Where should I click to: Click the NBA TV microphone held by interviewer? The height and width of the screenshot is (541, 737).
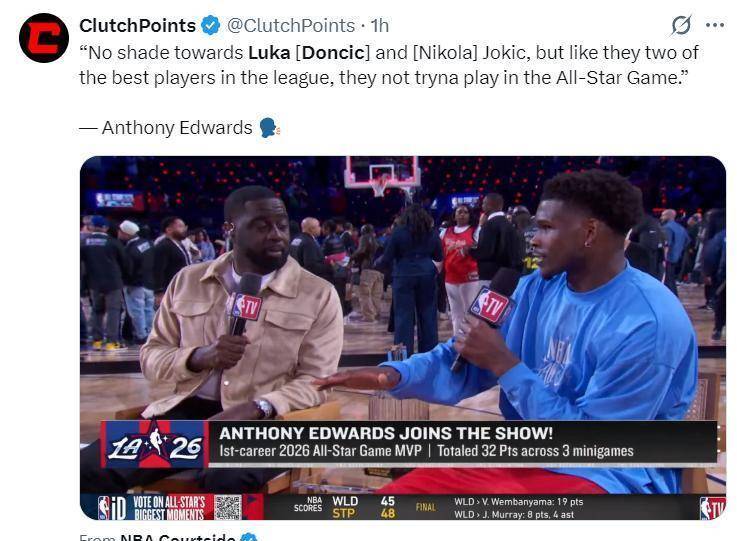[243, 304]
